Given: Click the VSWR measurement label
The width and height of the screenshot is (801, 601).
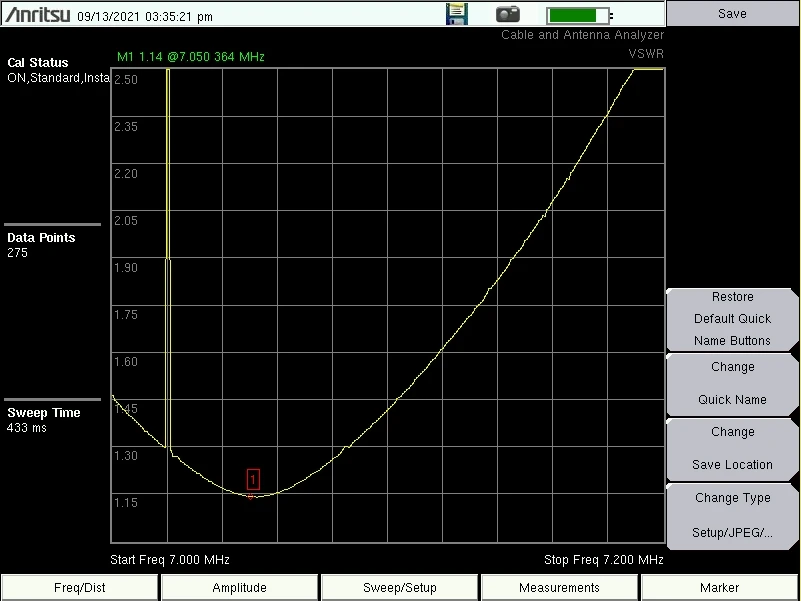Looking at the screenshot, I should click(646, 54).
